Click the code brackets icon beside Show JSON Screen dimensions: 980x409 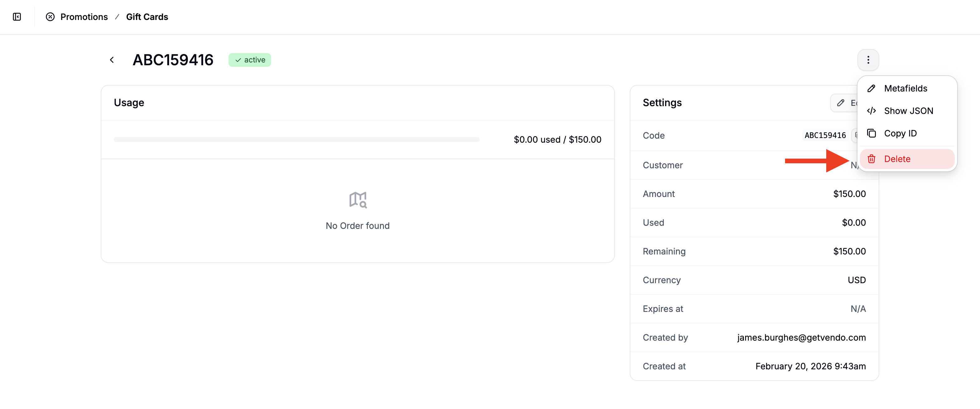coord(871,111)
